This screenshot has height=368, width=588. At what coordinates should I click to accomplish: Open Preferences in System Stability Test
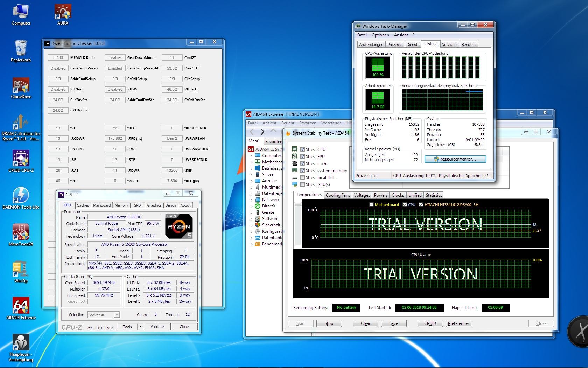pos(458,323)
